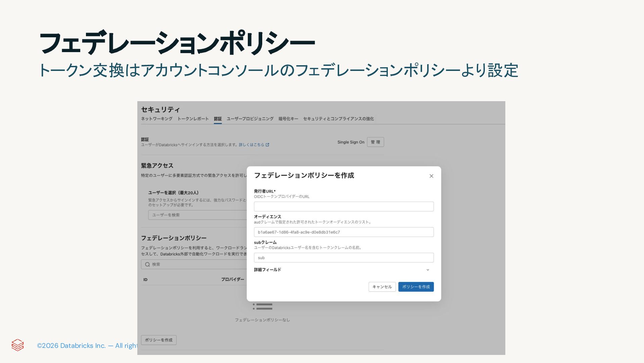Screen dimensions: 644x363
Task: Click blue ポリシーを作成 button in dialog
Action: (x=416, y=287)
